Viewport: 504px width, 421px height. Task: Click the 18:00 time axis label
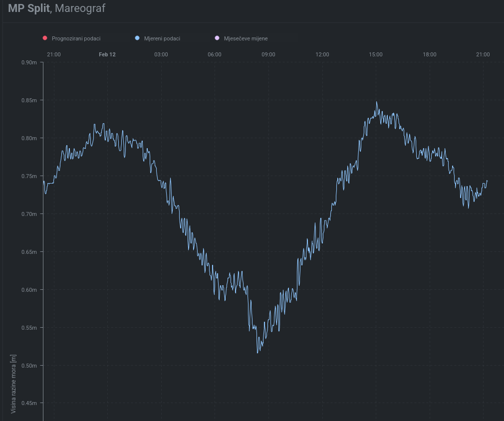coord(430,54)
